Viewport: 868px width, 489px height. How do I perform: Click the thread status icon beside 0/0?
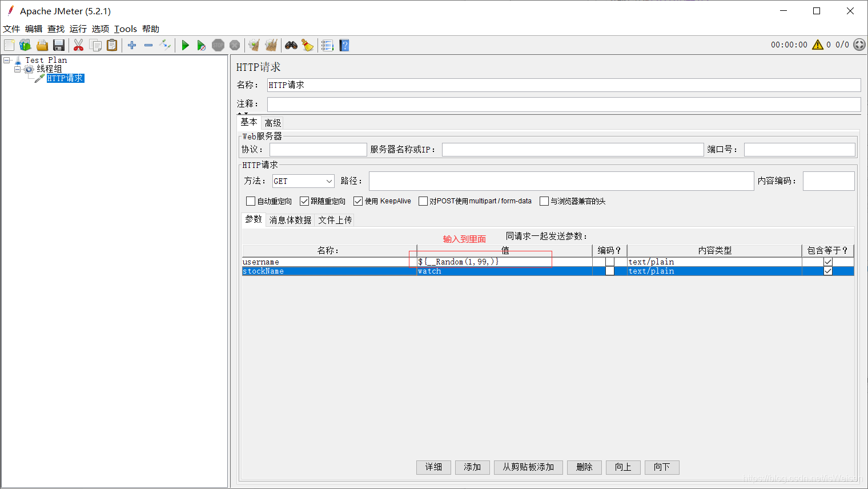(x=859, y=45)
